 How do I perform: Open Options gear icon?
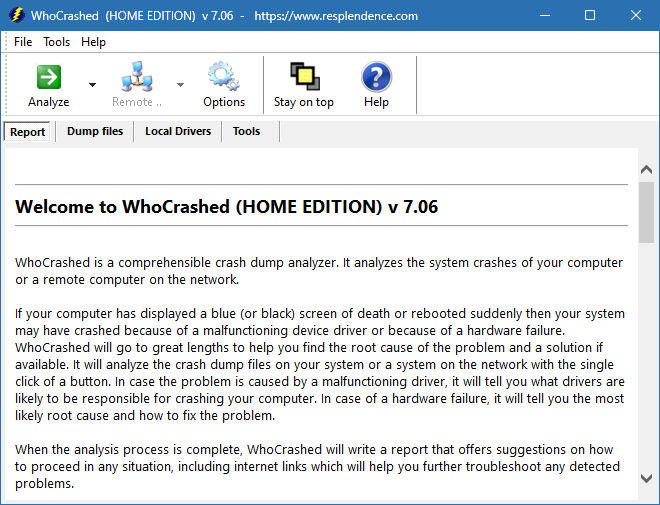(x=224, y=77)
